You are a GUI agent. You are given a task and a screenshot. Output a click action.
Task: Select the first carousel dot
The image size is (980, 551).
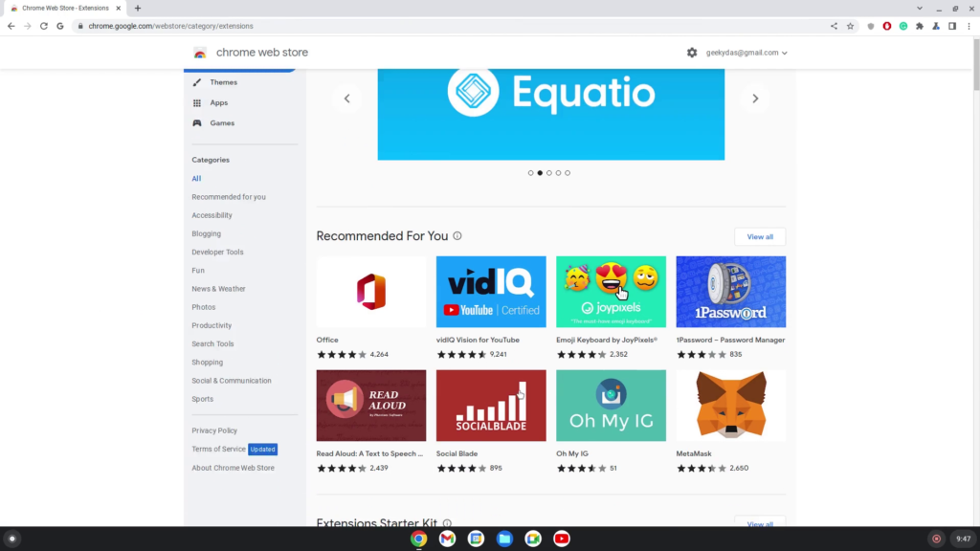pyautogui.click(x=530, y=173)
